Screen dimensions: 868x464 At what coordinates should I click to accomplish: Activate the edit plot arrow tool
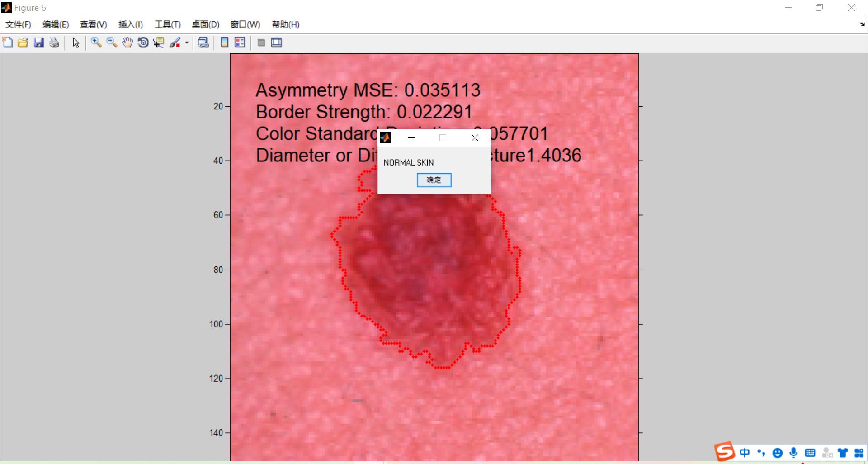tap(76, 43)
